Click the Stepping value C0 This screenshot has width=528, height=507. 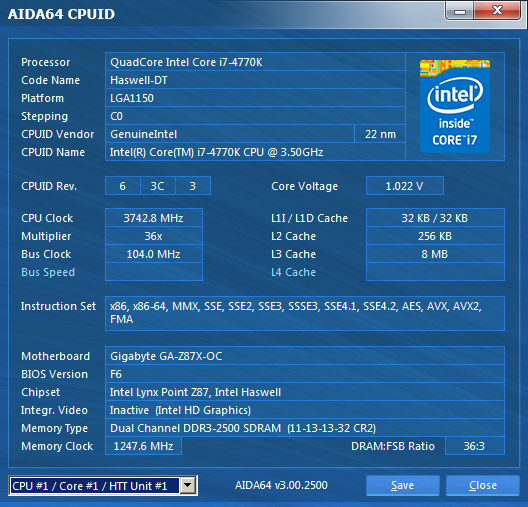point(255,116)
